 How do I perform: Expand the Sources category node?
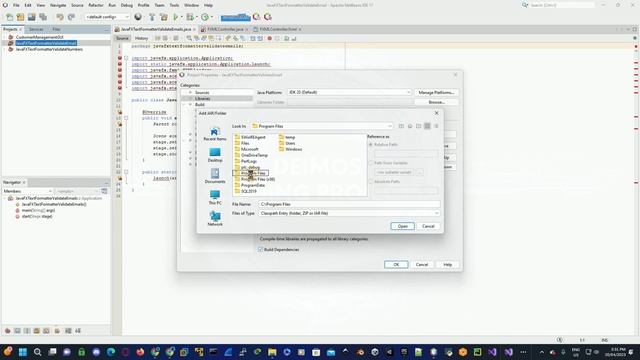[190, 93]
